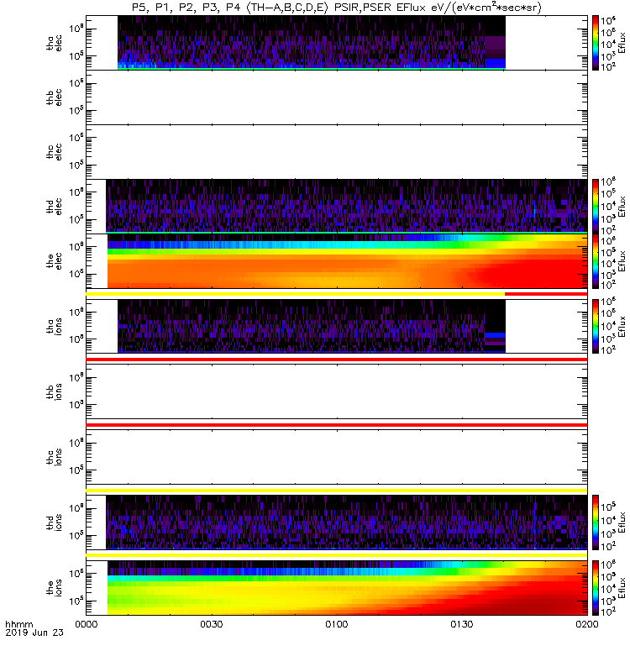Select the 'thb ions' axis label

pos(55,391)
